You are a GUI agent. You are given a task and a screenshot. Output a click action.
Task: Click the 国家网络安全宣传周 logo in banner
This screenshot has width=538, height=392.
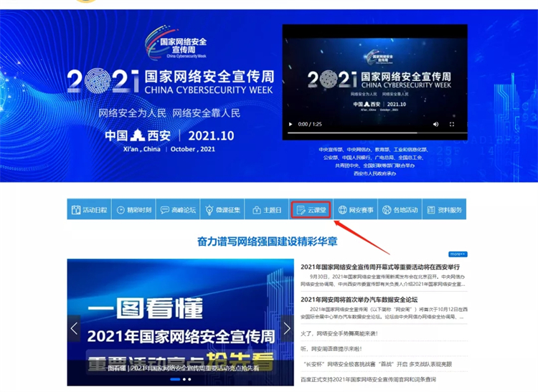[176, 42]
